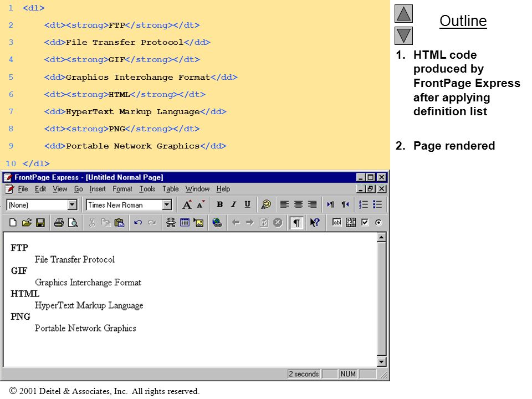This screenshot has height=399, width=532.
Task: Click the '2 seconds' status bar entry
Action: [304, 374]
